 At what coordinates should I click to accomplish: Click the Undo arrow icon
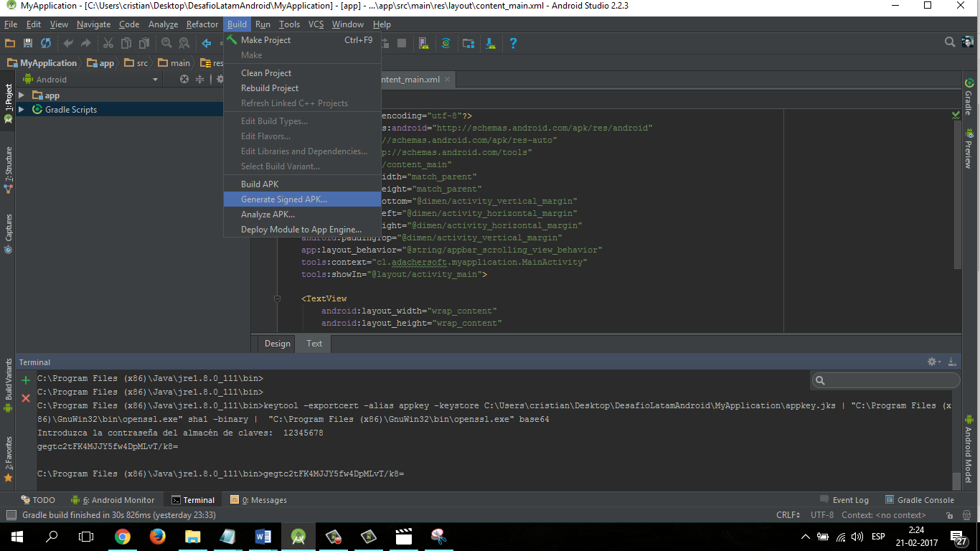pos(68,43)
